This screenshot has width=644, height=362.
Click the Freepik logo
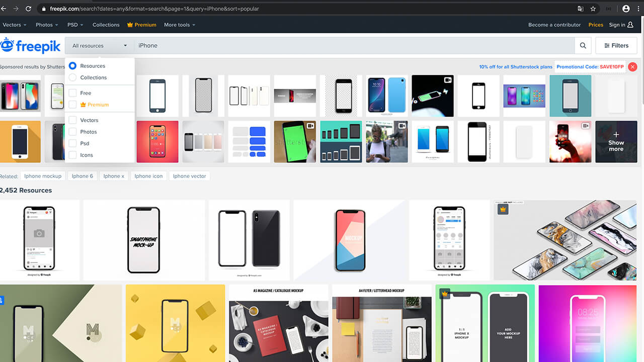(x=30, y=46)
